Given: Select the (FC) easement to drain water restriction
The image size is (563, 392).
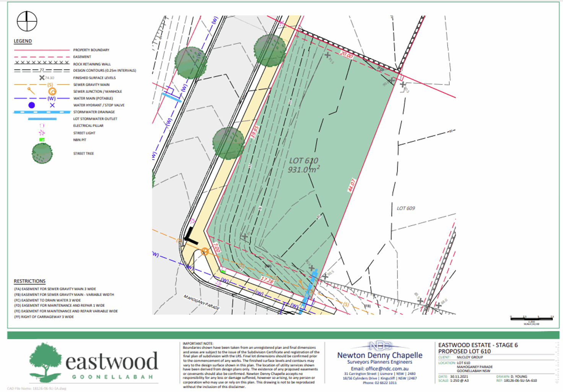Looking at the screenshot, I should (x=47, y=300).
